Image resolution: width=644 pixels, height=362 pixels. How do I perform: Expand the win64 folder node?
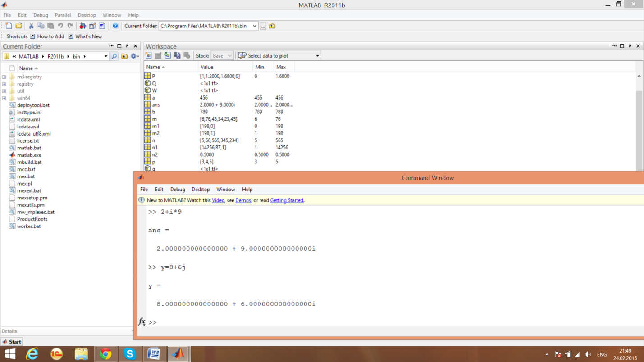pyautogui.click(x=4, y=98)
